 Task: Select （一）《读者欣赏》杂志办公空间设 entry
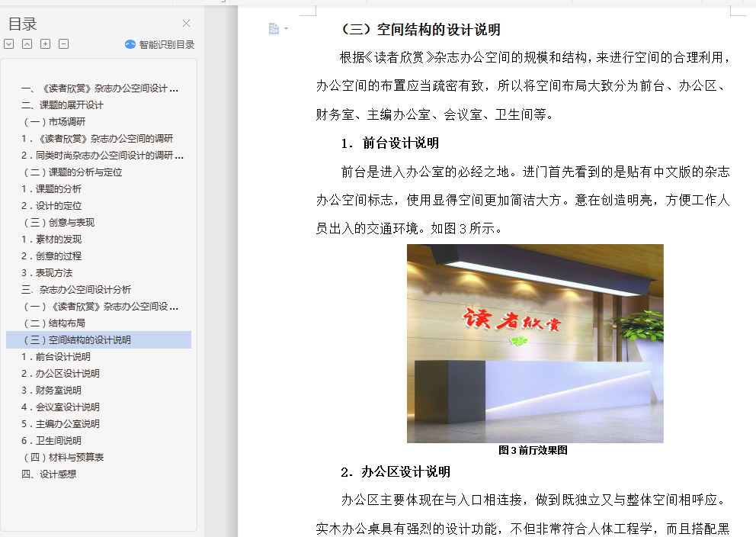pyautogui.click(x=101, y=307)
